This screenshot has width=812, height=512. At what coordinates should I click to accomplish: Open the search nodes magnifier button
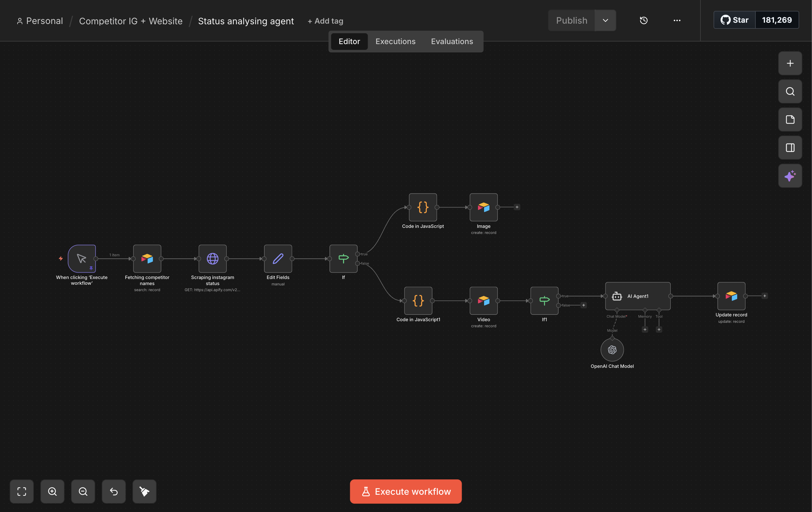pyautogui.click(x=790, y=91)
